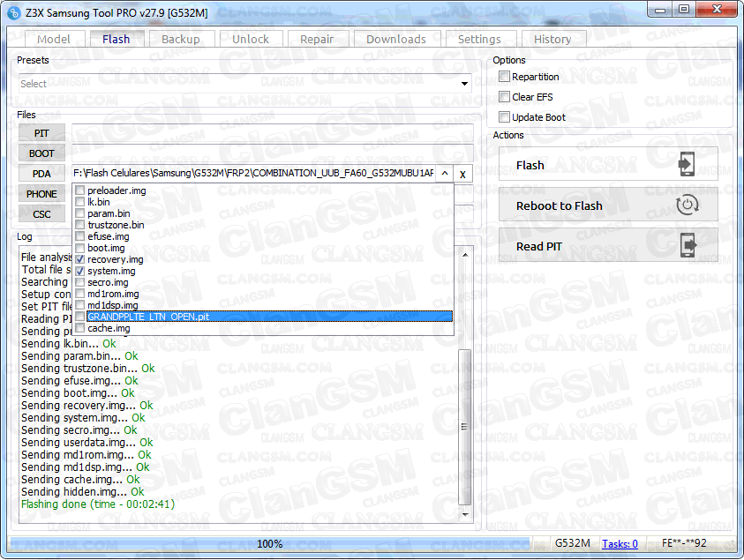Click the 'Flashing done' log line
Viewport: 744px width, 560px height.
tap(98, 504)
